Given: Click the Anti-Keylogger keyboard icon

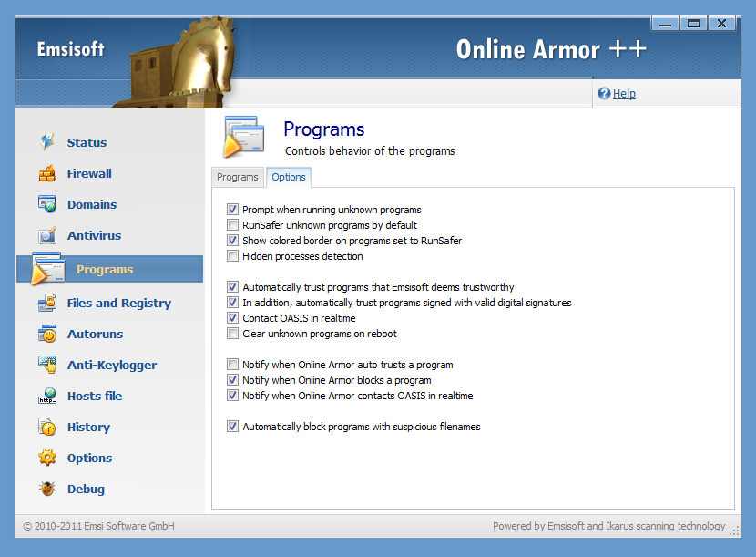Looking at the screenshot, I should click(47, 365).
